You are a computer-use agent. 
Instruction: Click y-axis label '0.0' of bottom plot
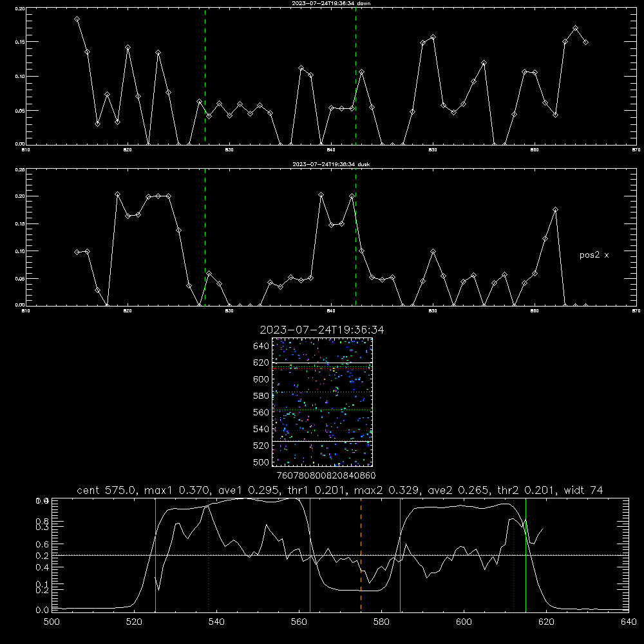click(x=43, y=611)
